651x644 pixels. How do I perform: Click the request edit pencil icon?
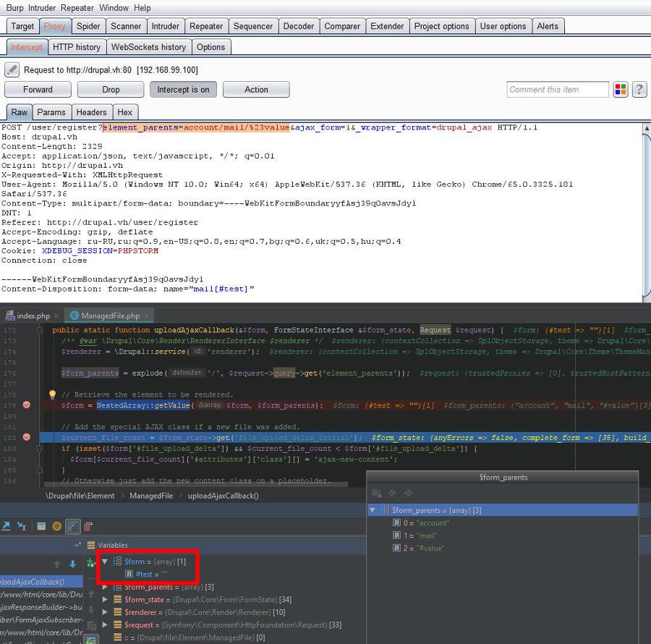pos(12,70)
